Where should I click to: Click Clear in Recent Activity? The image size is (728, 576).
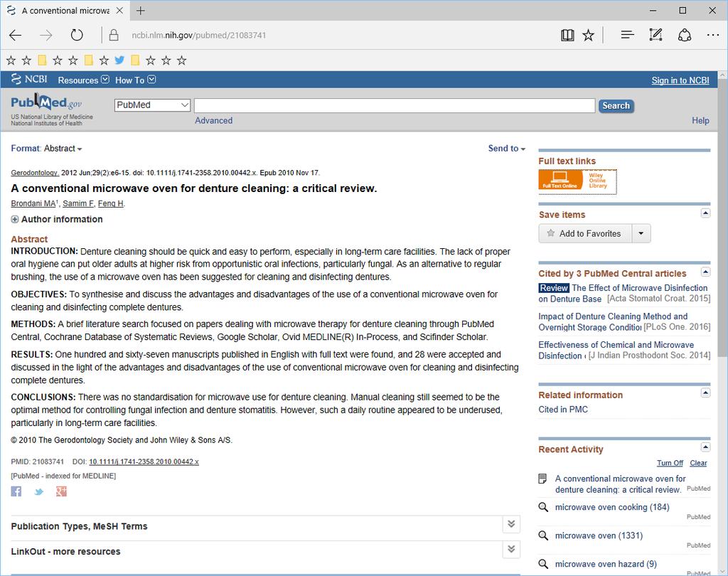(698, 463)
